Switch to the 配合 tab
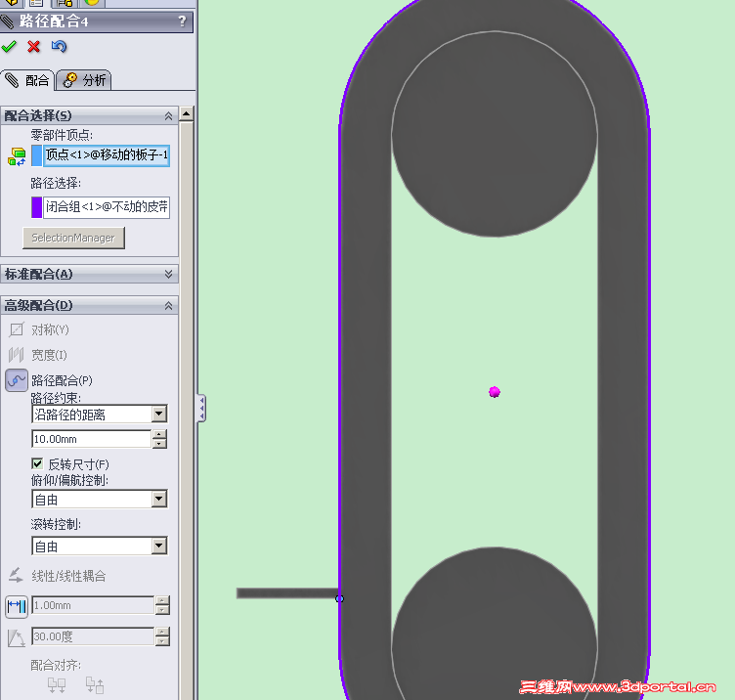The image size is (735, 700). point(27,80)
